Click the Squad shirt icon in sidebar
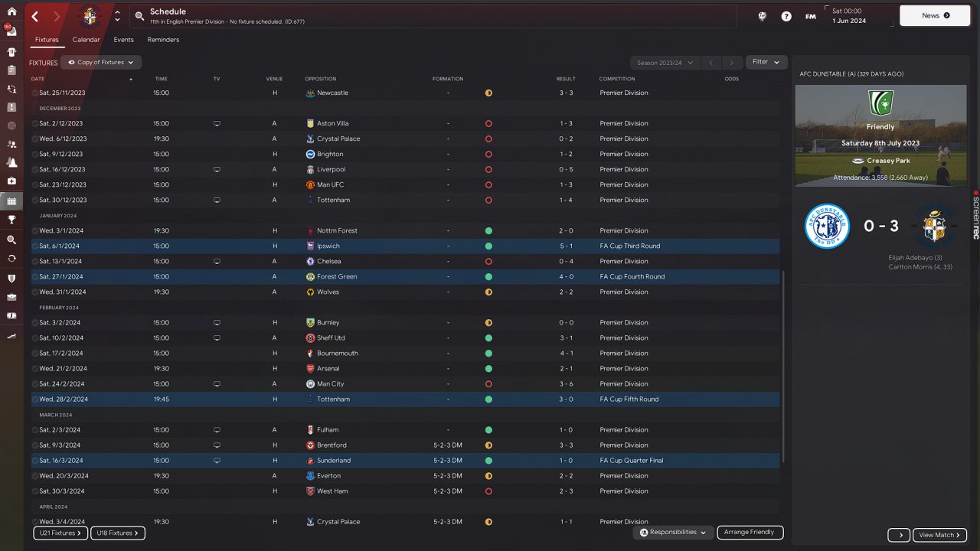The image size is (980, 551). point(11,52)
